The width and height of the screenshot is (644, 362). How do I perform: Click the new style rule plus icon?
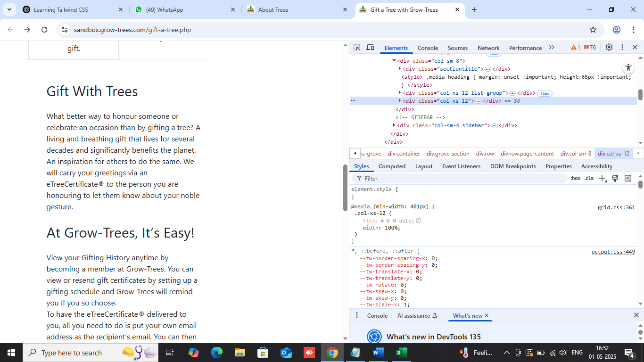[602, 178]
